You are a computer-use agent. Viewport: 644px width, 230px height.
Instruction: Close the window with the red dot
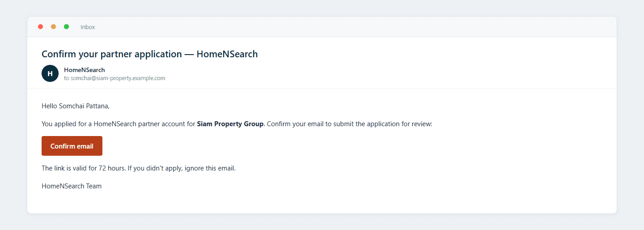(x=41, y=27)
